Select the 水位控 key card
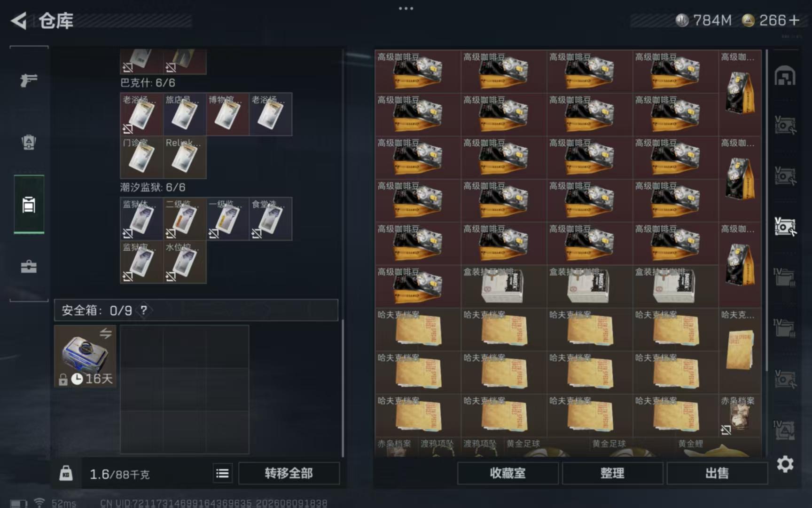Screen dimensions: 812x508 (x=185, y=262)
